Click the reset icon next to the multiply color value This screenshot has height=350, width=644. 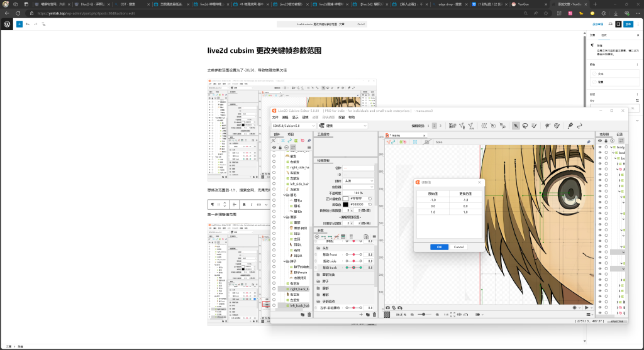tap(370, 198)
